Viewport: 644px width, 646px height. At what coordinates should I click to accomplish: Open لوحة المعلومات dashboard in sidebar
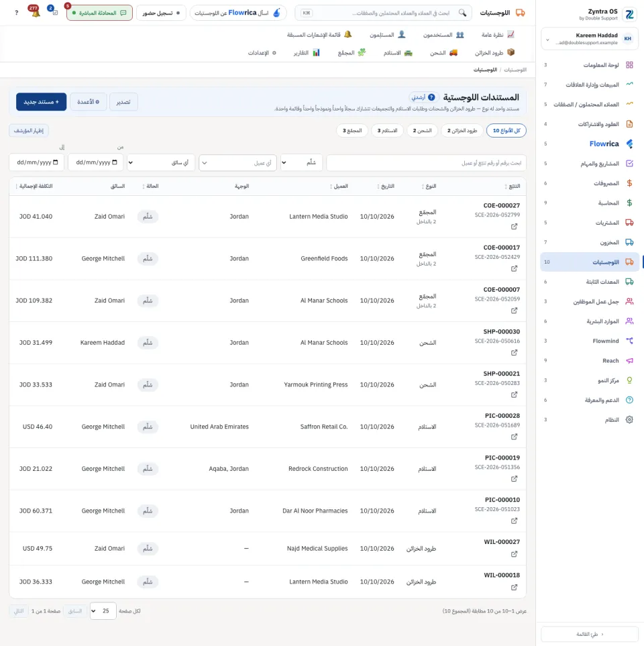point(590,65)
